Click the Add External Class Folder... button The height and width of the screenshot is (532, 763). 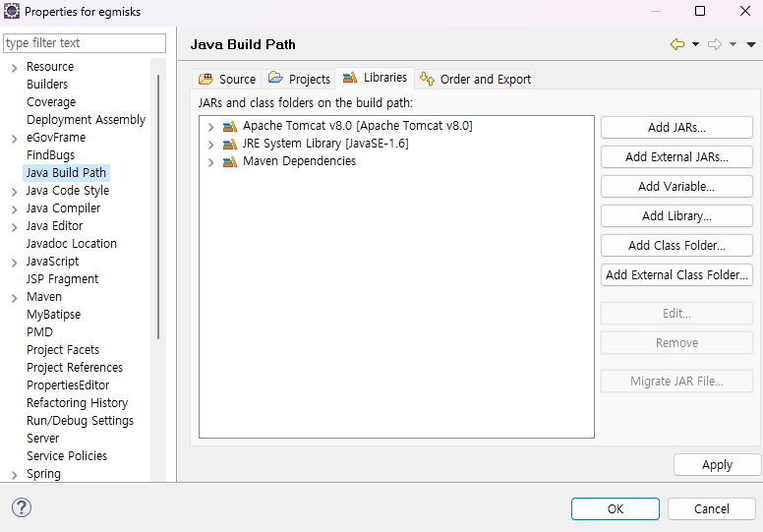point(676,274)
